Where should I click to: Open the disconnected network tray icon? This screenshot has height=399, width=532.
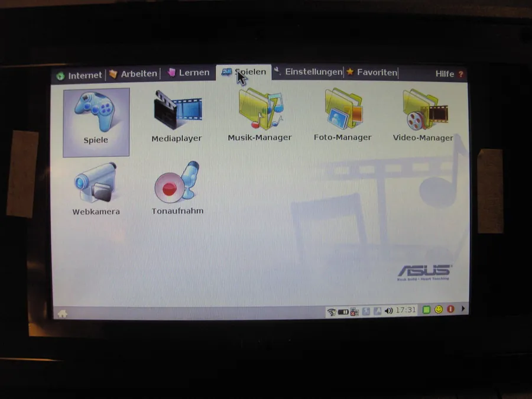pos(354,312)
